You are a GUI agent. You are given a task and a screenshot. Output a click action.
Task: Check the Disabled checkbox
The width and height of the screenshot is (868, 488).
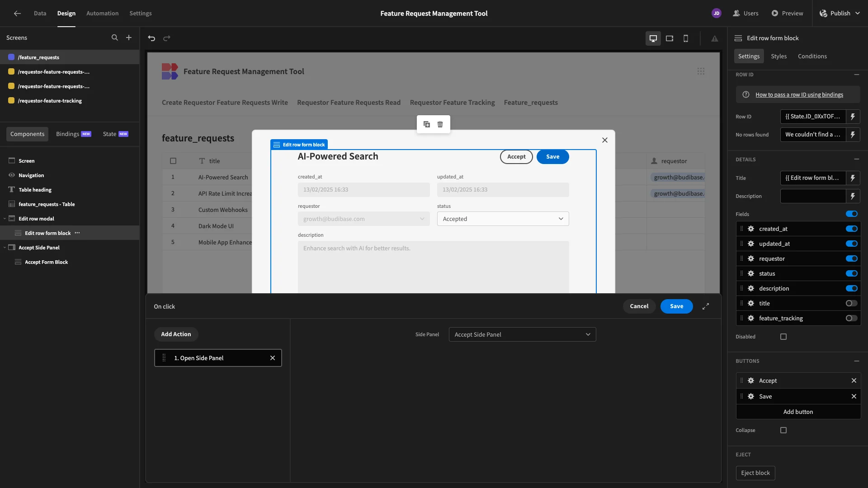pos(783,337)
